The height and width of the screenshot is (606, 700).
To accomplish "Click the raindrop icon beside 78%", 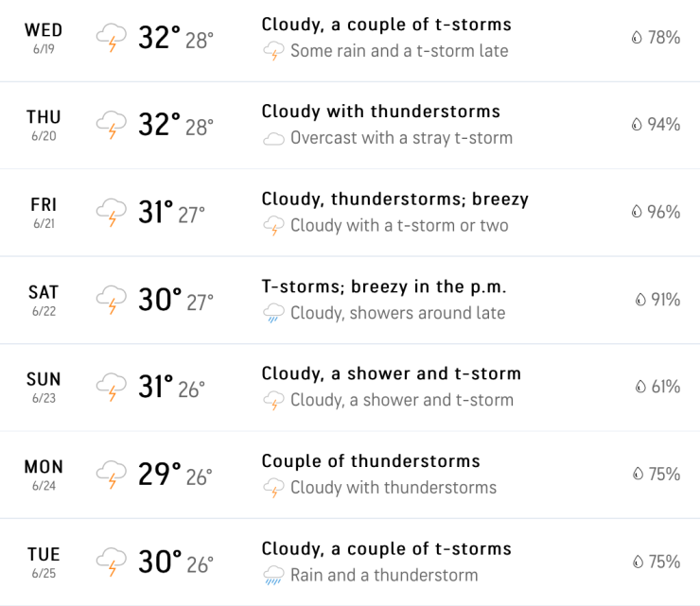I will point(637,38).
